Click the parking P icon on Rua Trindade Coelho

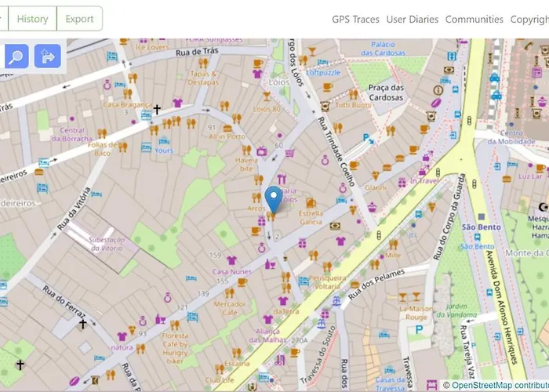click(368, 139)
